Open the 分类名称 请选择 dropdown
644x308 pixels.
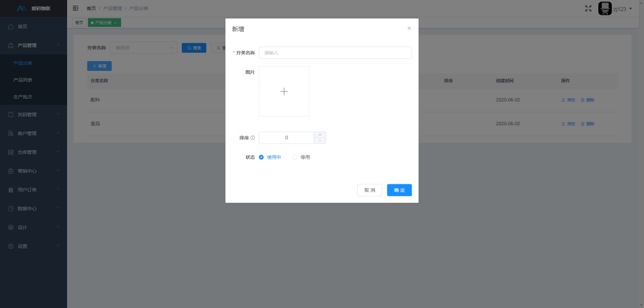tap(143, 48)
